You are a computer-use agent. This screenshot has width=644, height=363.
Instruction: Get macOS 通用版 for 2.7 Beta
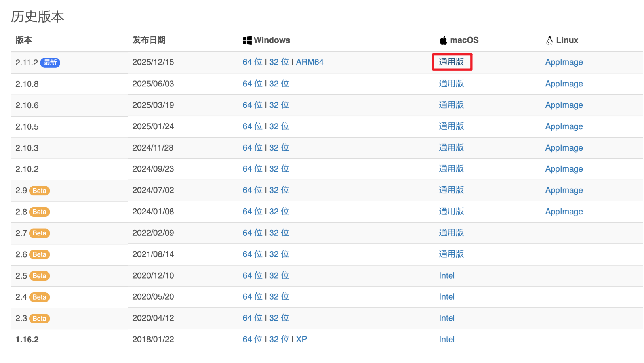(x=452, y=233)
